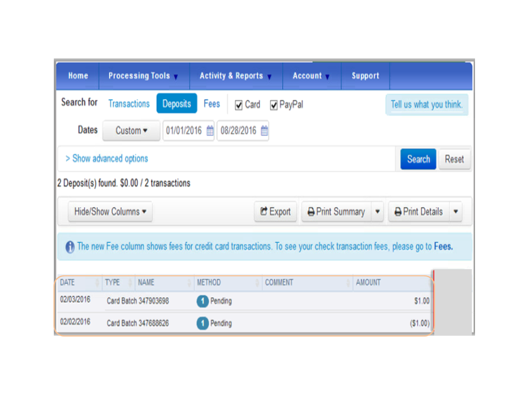The width and height of the screenshot is (532, 399).
Task: Click the Print Details button
Action: click(x=419, y=211)
